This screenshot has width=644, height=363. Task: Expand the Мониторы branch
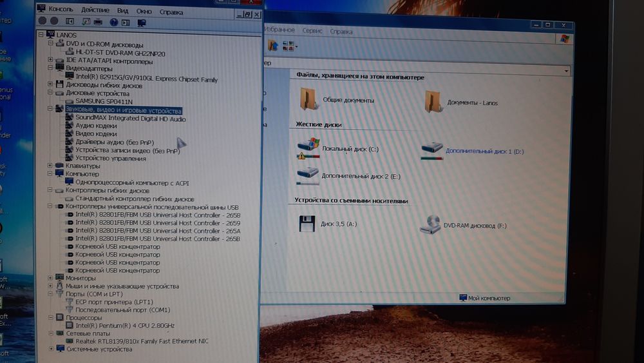50,277
